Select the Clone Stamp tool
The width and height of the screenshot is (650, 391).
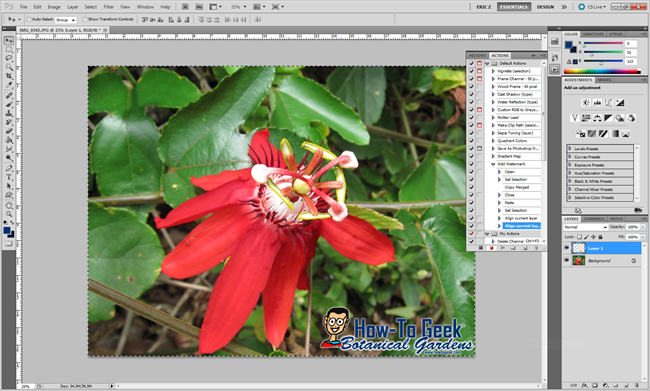(x=9, y=113)
